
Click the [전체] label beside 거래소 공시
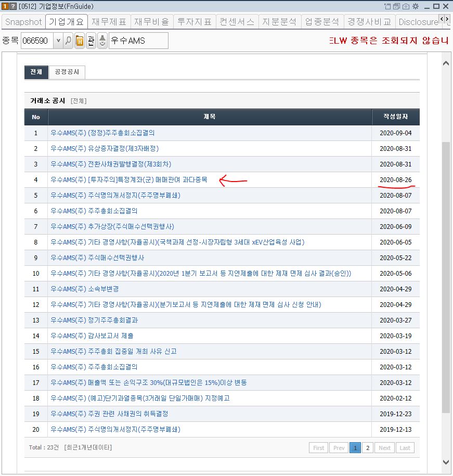79,101
